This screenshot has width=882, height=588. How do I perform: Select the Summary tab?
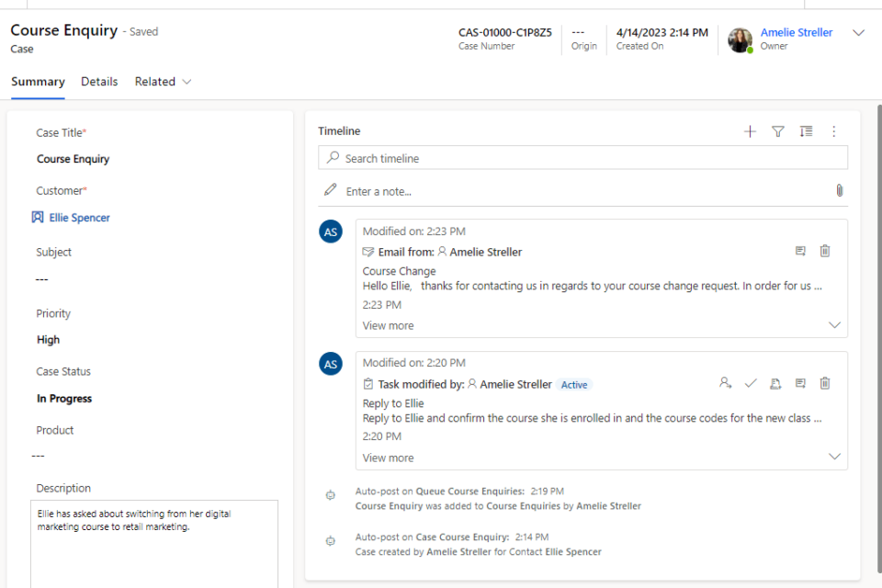click(38, 82)
